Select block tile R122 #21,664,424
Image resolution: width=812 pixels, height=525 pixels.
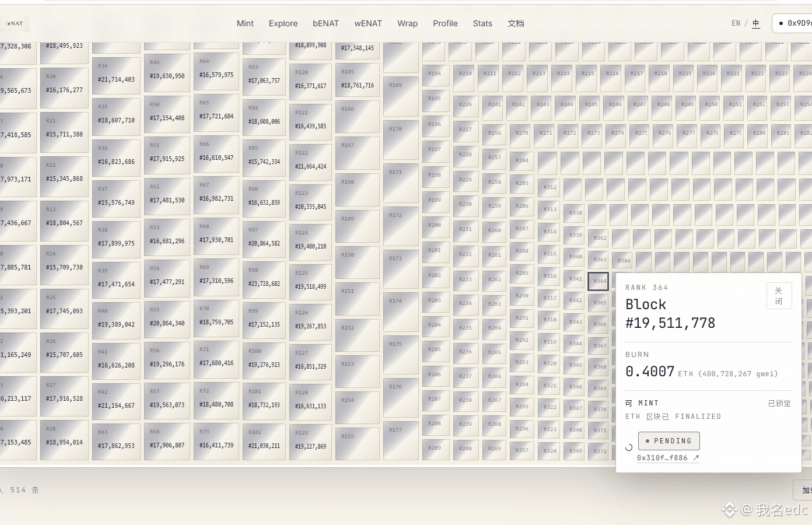pos(310,162)
